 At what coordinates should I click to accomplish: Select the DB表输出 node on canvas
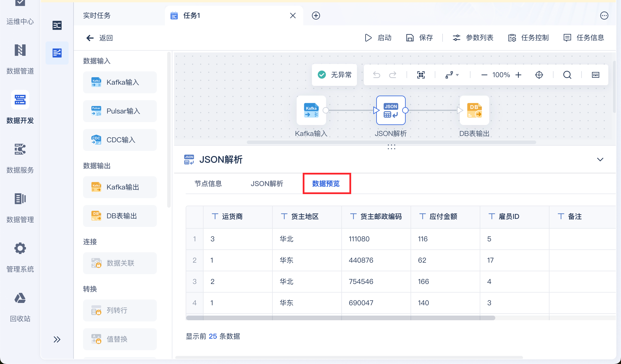(x=474, y=111)
